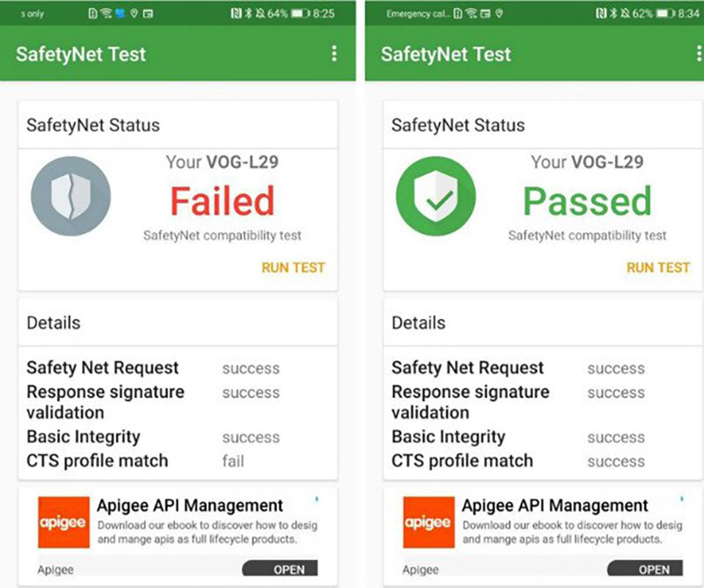Tap the Apigee orange logo in right ad
The image size is (704, 588).
click(x=428, y=522)
